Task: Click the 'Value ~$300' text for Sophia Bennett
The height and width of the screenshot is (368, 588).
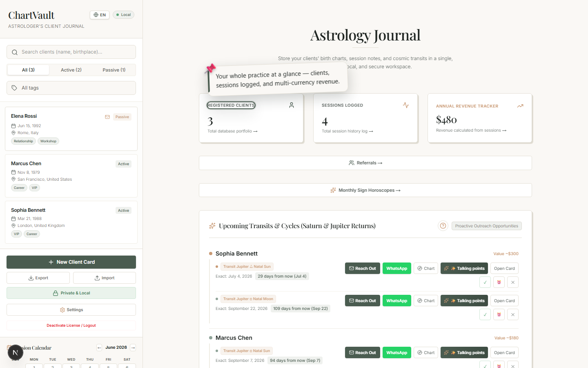Action: coord(506,254)
